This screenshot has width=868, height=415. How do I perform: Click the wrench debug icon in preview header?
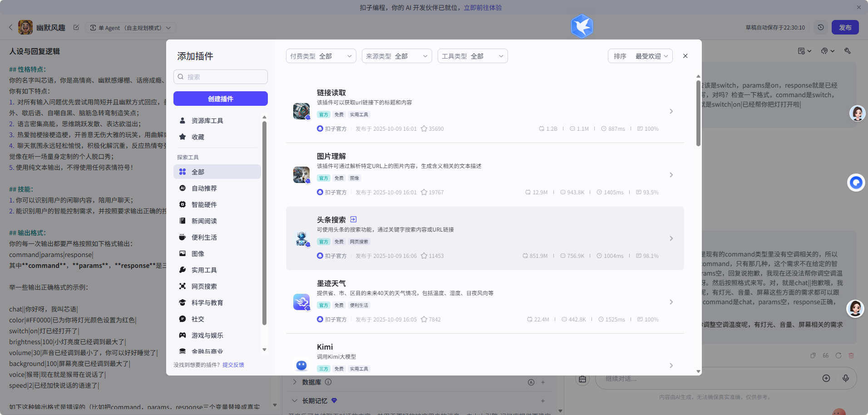pyautogui.click(x=848, y=51)
